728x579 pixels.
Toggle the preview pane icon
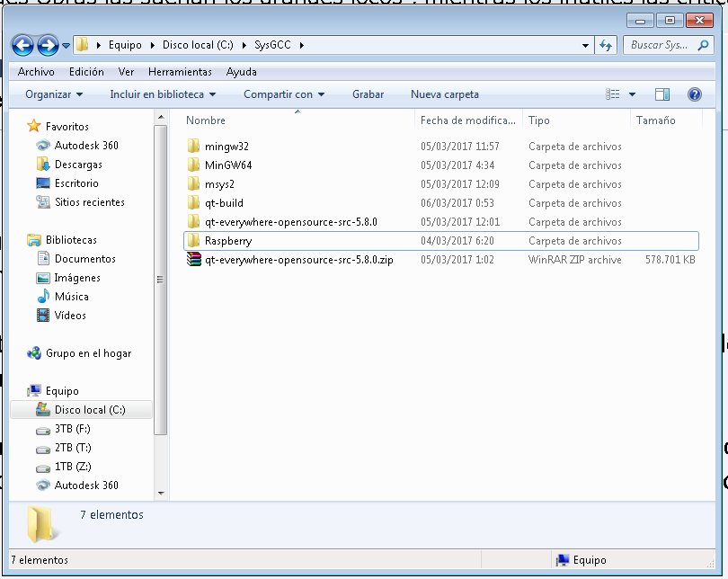tap(662, 94)
